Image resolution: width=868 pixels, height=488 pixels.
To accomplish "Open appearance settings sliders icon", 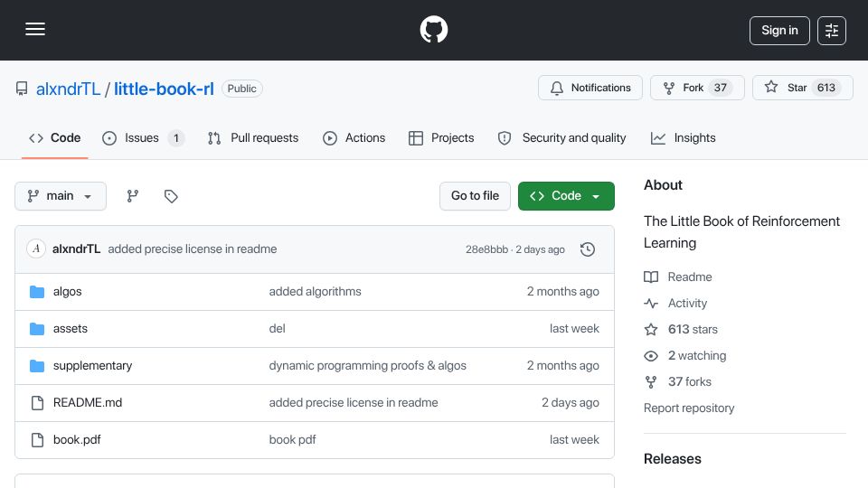I will click(832, 31).
